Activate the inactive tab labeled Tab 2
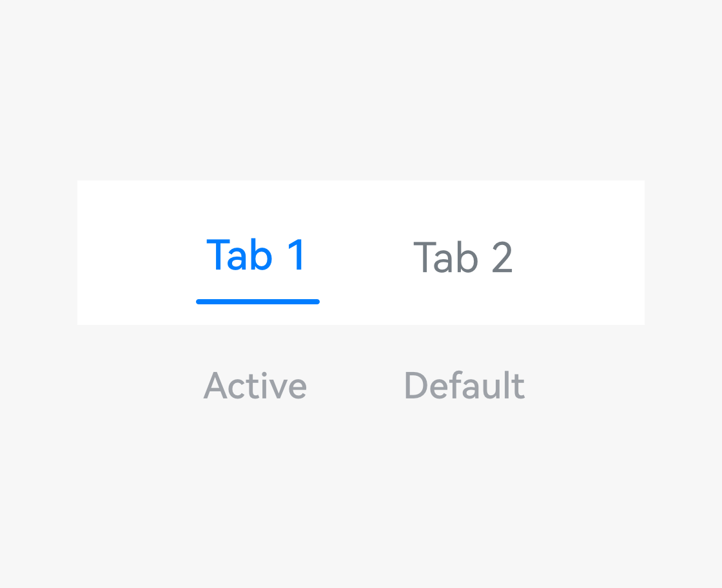The width and height of the screenshot is (722, 588). tap(463, 257)
